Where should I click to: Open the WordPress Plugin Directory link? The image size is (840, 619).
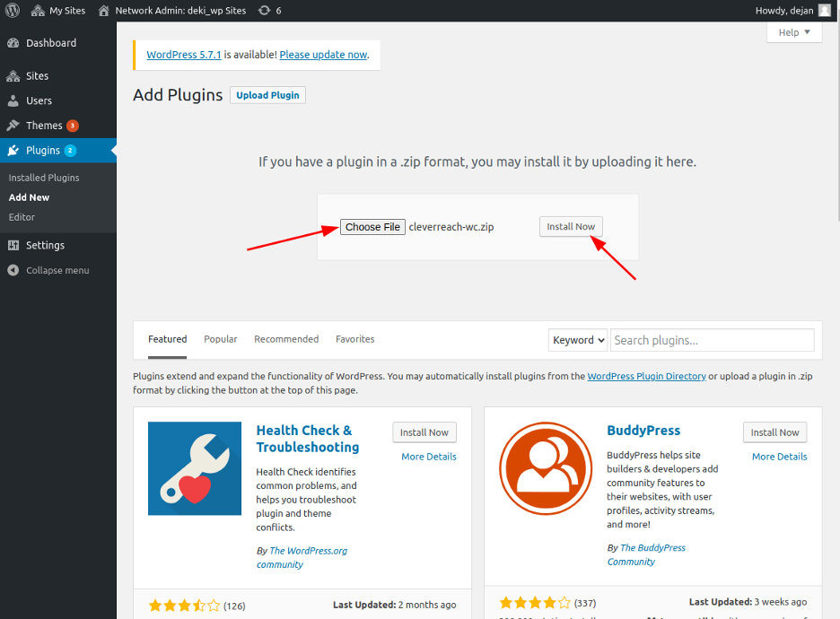pos(646,376)
